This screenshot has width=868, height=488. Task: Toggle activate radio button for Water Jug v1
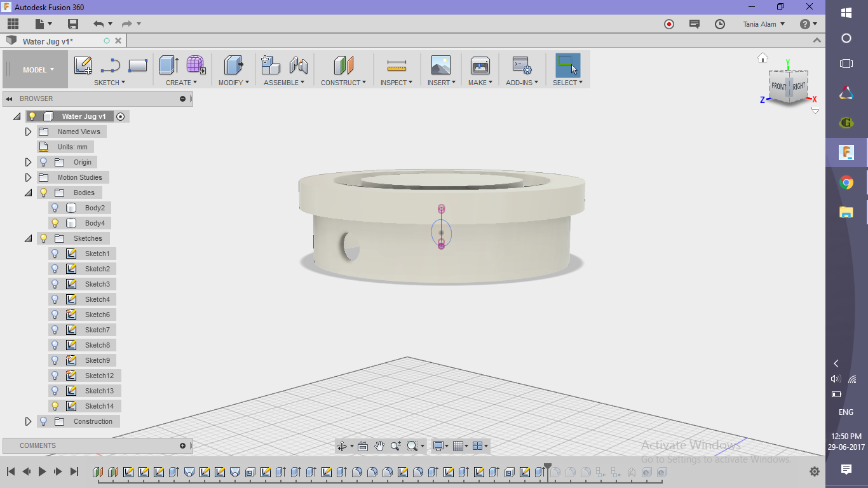pos(121,116)
